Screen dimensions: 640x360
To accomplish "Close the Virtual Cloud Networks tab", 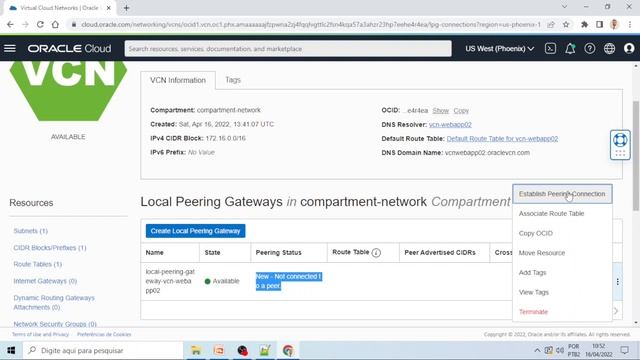I will coord(109,8).
